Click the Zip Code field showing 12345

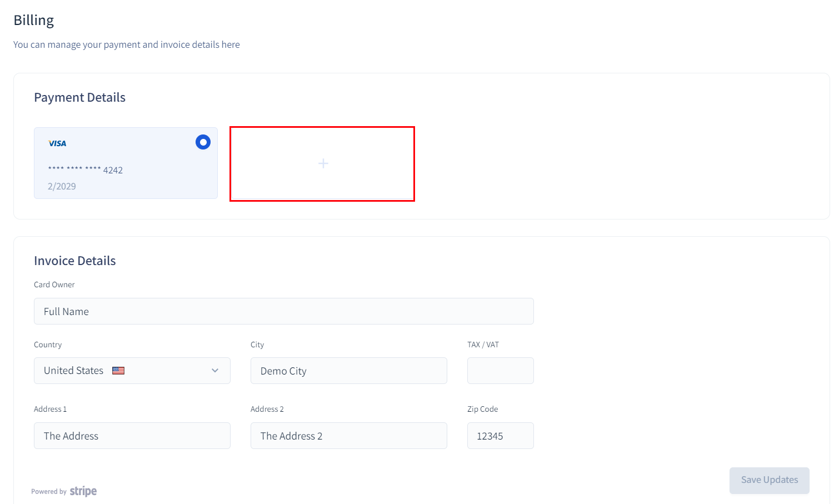click(500, 436)
